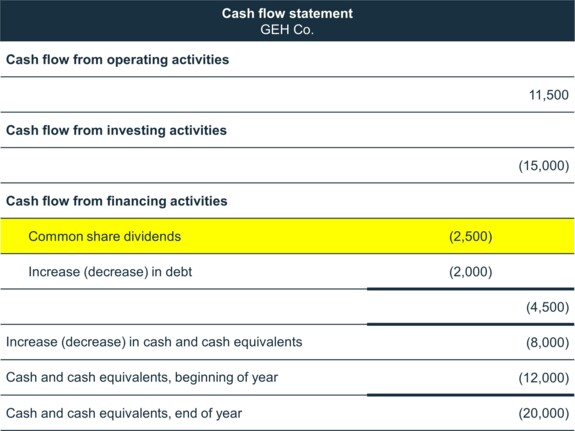Click the yellow highlighted row background
The height and width of the screenshot is (431, 575).
coord(287,236)
